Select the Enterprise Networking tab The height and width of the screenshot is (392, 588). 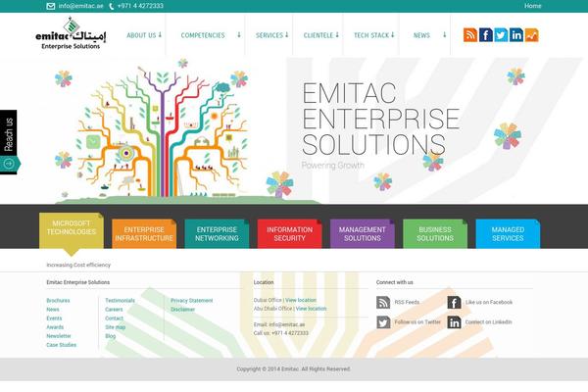click(217, 233)
